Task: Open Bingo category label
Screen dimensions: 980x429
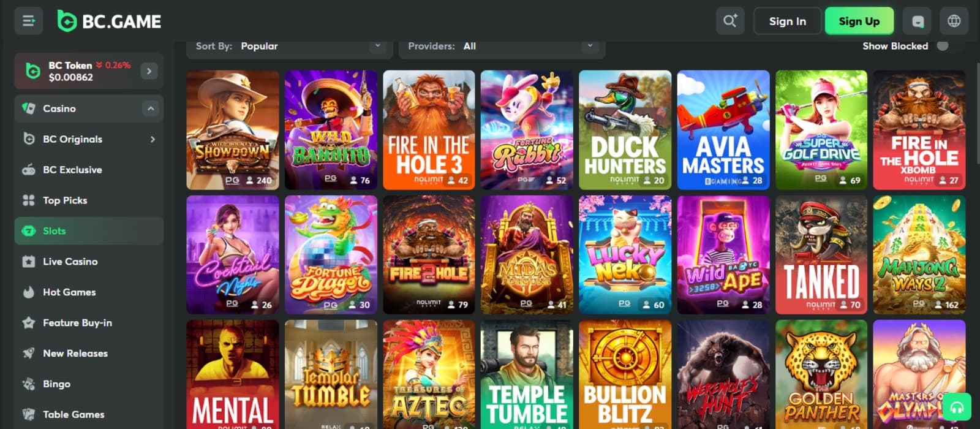Action: (x=56, y=384)
